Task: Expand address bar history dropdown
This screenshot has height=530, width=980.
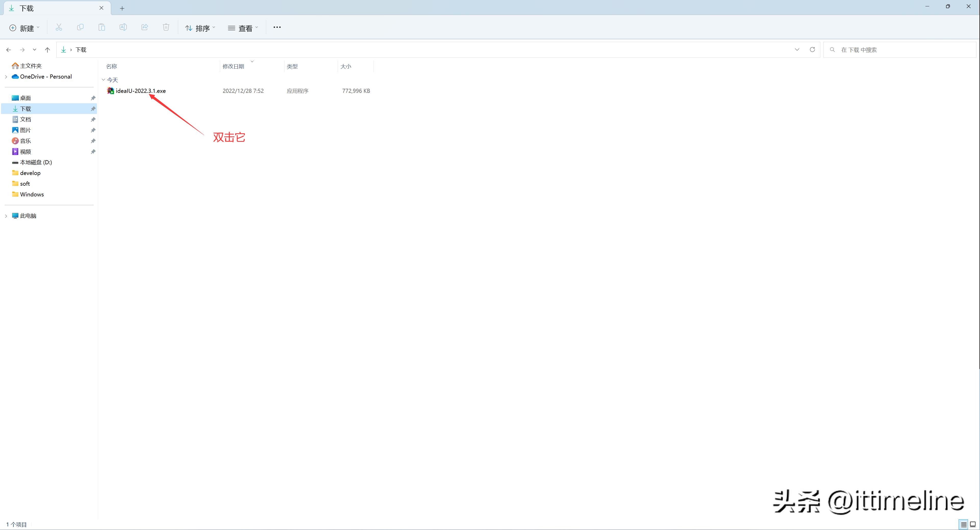Action: (797, 50)
